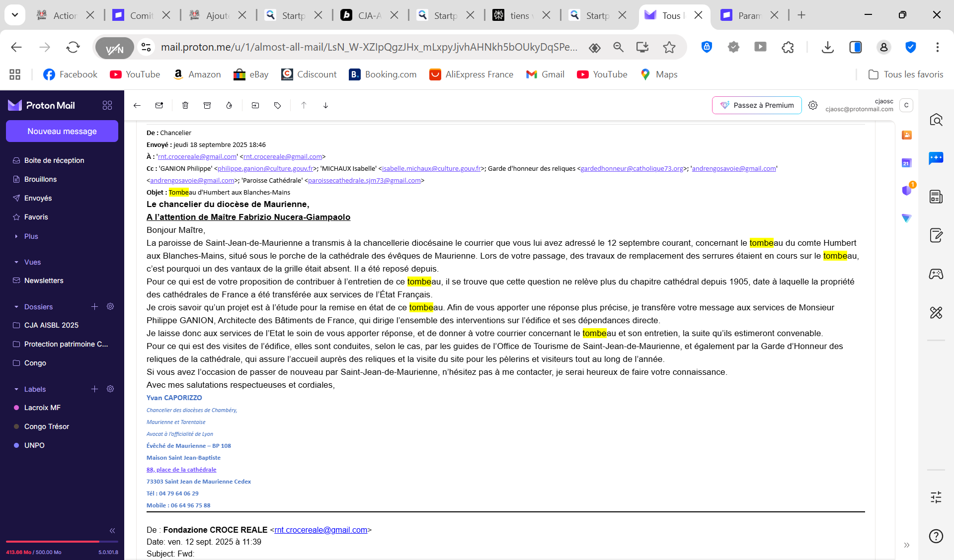Click the trash icon in mail toolbar
The image size is (954, 560).
185,105
